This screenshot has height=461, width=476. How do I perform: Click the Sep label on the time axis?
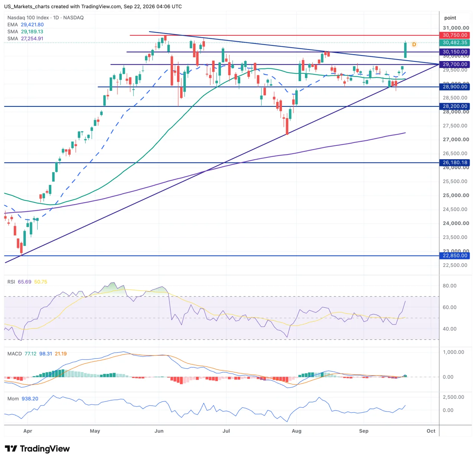click(364, 431)
